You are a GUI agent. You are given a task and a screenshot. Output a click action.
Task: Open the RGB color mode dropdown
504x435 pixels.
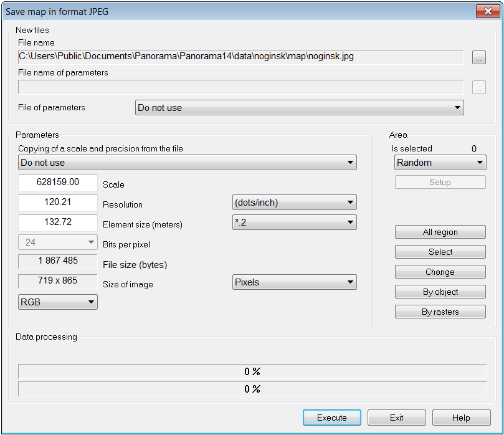(x=58, y=302)
